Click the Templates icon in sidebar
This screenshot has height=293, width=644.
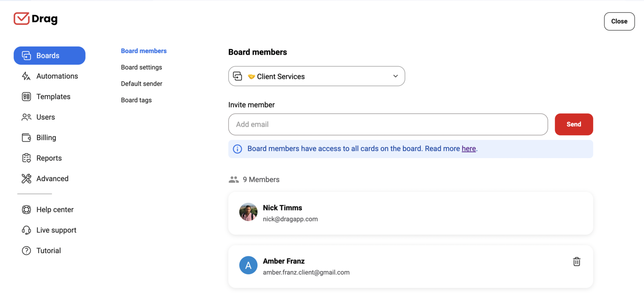coord(27,97)
